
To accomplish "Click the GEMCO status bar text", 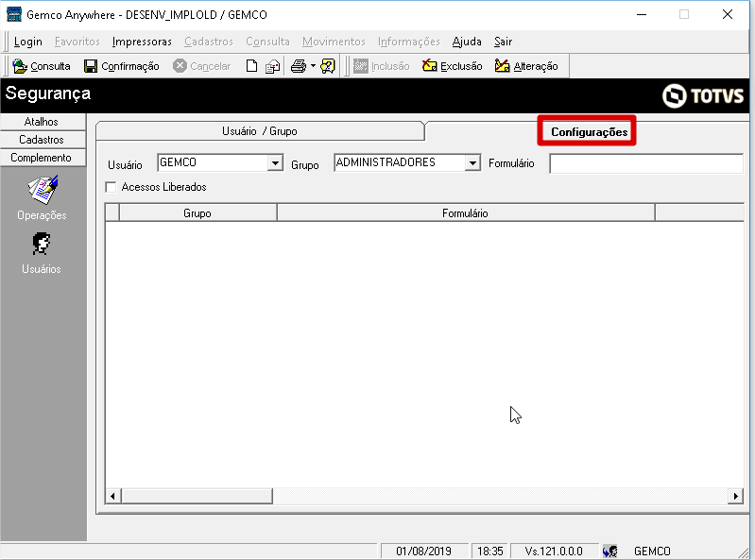I will [x=652, y=551].
